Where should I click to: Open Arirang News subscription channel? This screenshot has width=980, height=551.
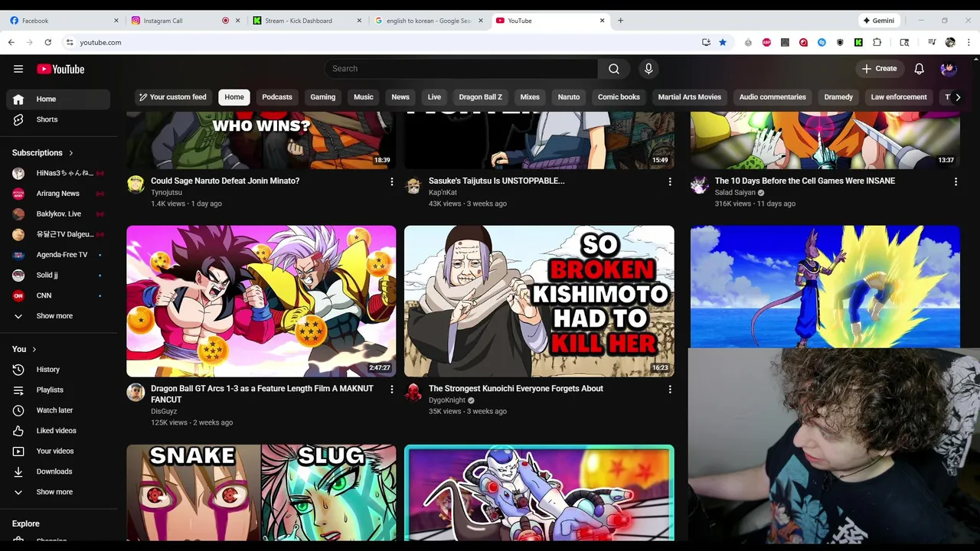click(58, 194)
